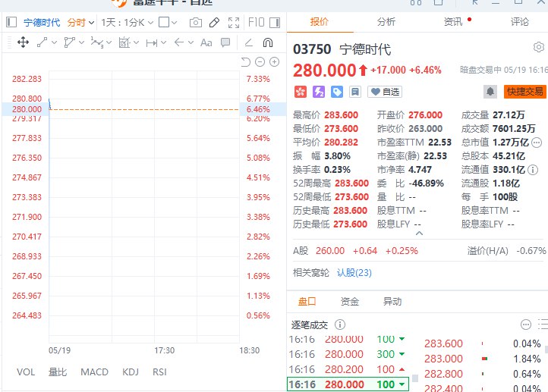Viewport: 548px width, 392px height.
Task: Select the move crosshair drawing tool
Action: tap(23, 42)
